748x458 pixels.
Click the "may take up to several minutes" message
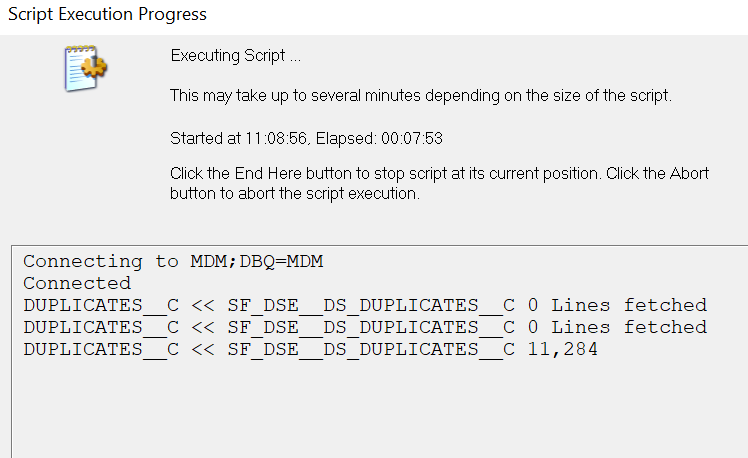point(420,96)
